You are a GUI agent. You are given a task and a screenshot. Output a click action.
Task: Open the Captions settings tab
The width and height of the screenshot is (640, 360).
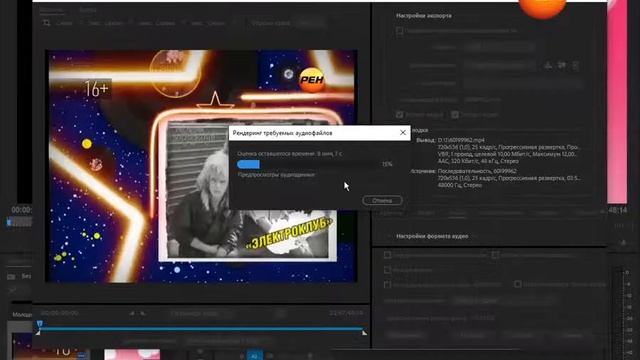[x=547, y=213]
